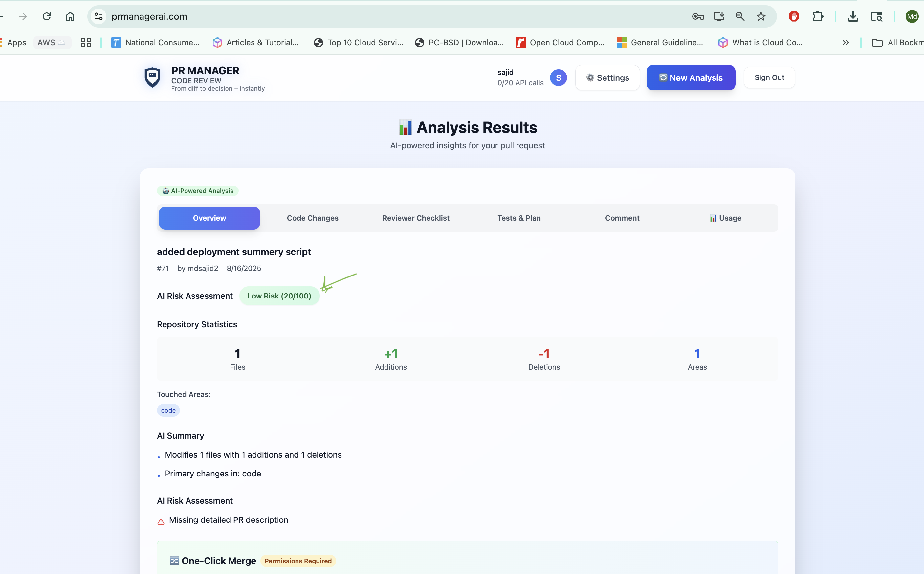924x574 pixels.
Task: Click the user avatar S circle
Action: click(x=558, y=77)
